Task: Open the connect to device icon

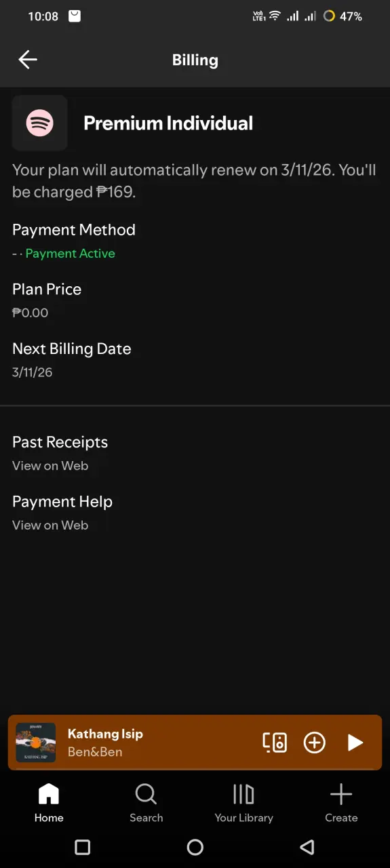Action: tap(275, 743)
